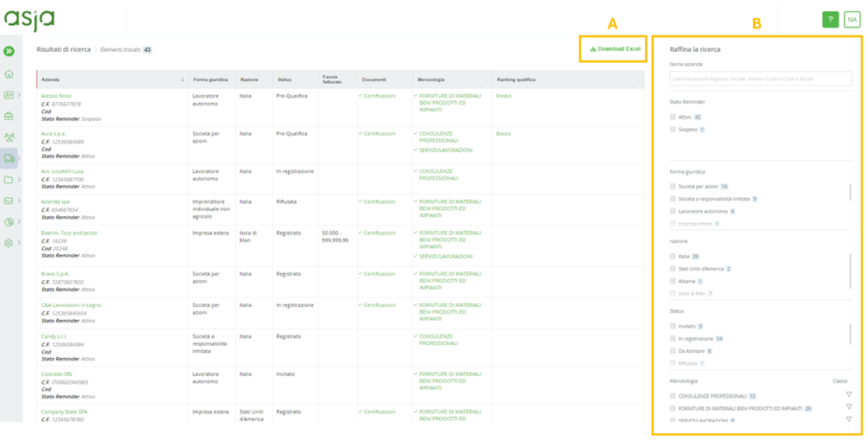Select the truck suppliers icon in sidebar
Screen dimensions: 868x447
pyautogui.click(x=9, y=158)
